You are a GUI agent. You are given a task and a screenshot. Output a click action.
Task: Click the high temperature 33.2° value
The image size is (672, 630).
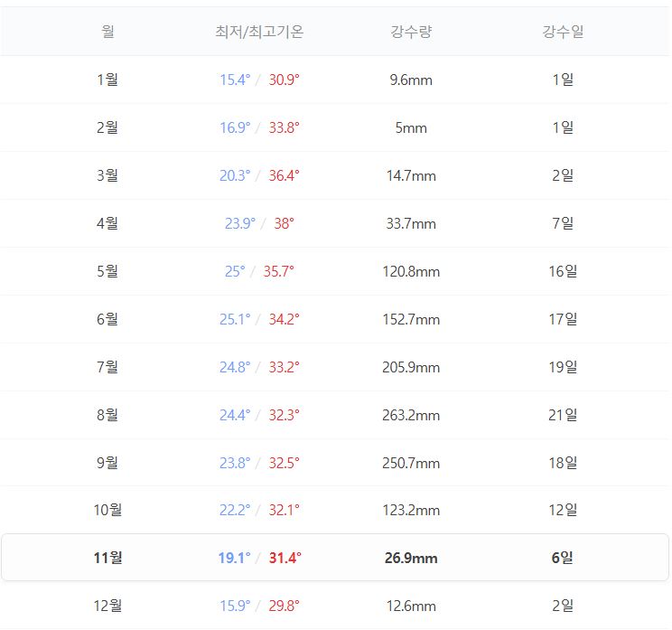click(x=285, y=368)
